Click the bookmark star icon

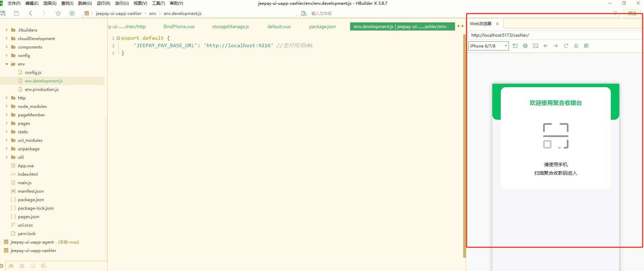58,13
